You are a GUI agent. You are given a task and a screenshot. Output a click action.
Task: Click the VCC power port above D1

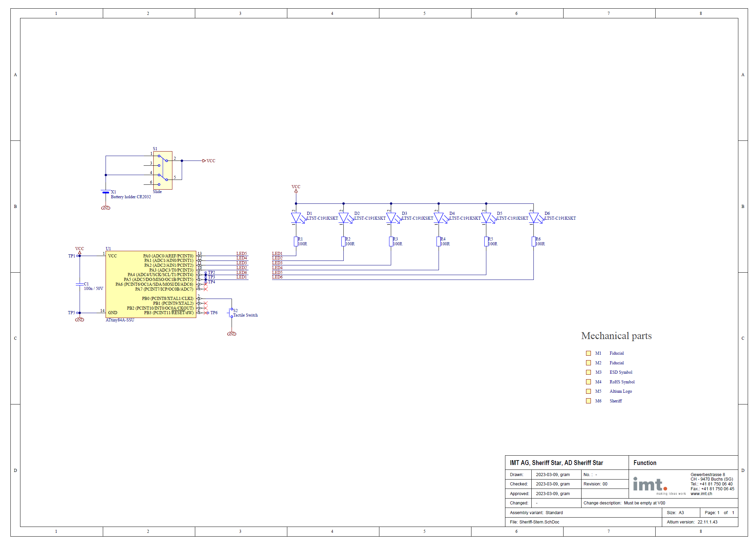pos(296,189)
